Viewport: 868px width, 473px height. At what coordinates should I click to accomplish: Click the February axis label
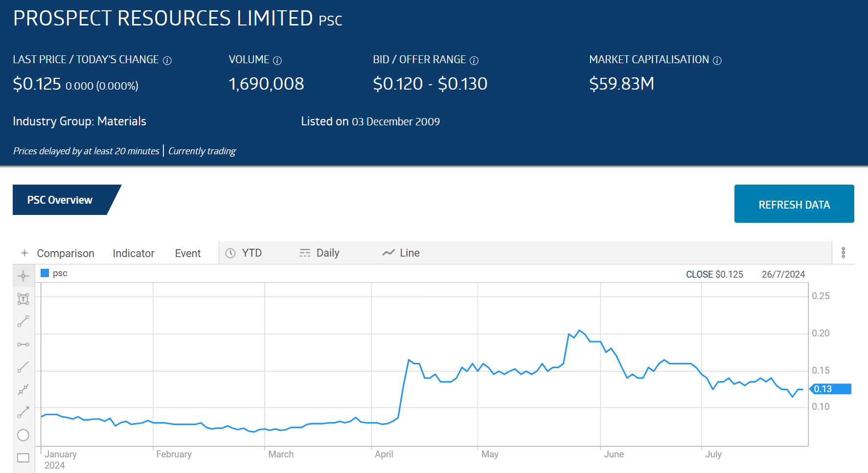click(x=174, y=454)
